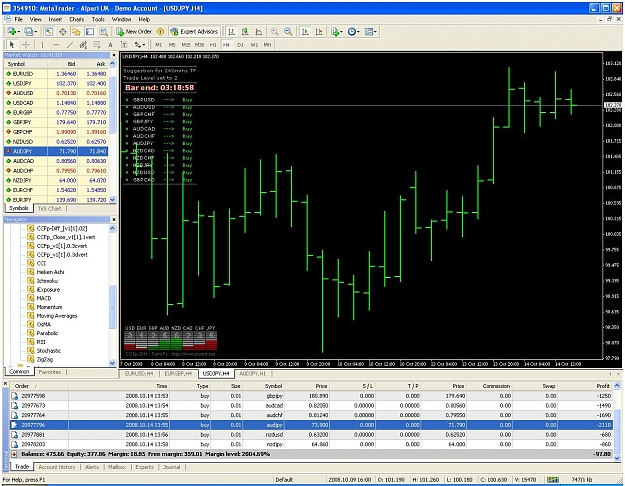Switch to Tick Chart tab
Viewport: 625px width, 486px height.
(49, 209)
